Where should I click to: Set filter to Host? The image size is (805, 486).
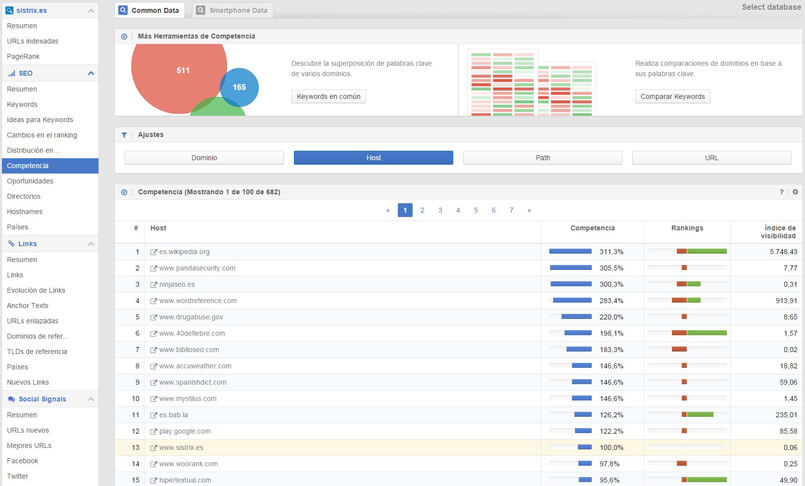click(373, 158)
